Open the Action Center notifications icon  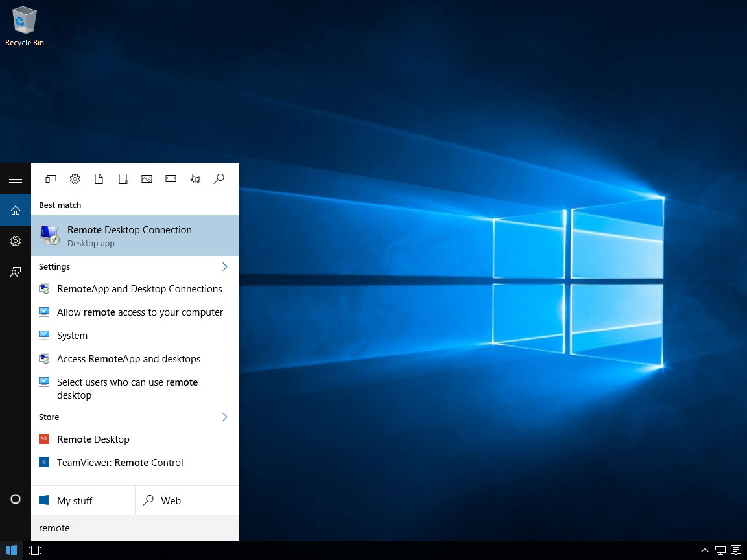pyautogui.click(x=736, y=550)
